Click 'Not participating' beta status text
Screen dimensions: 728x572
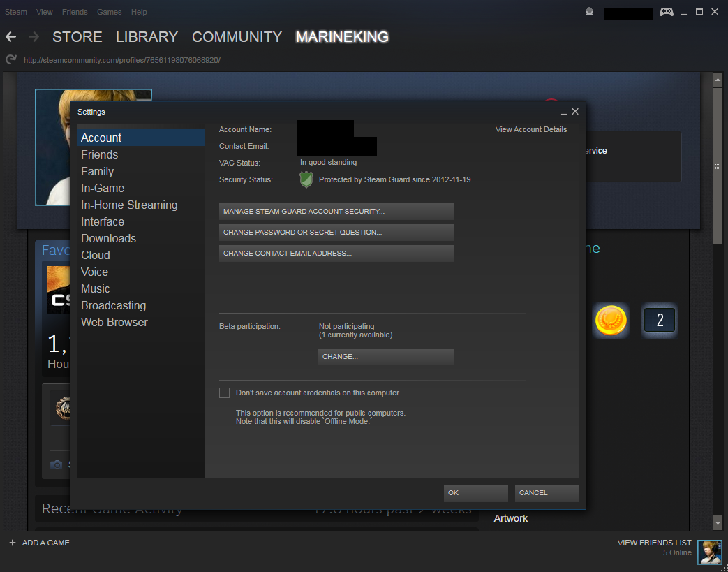click(346, 327)
